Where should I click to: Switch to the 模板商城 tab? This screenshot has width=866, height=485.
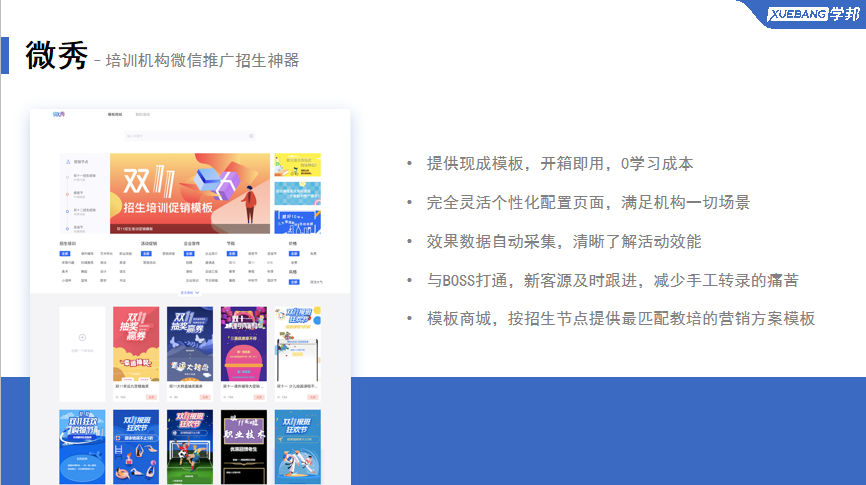pos(115,115)
